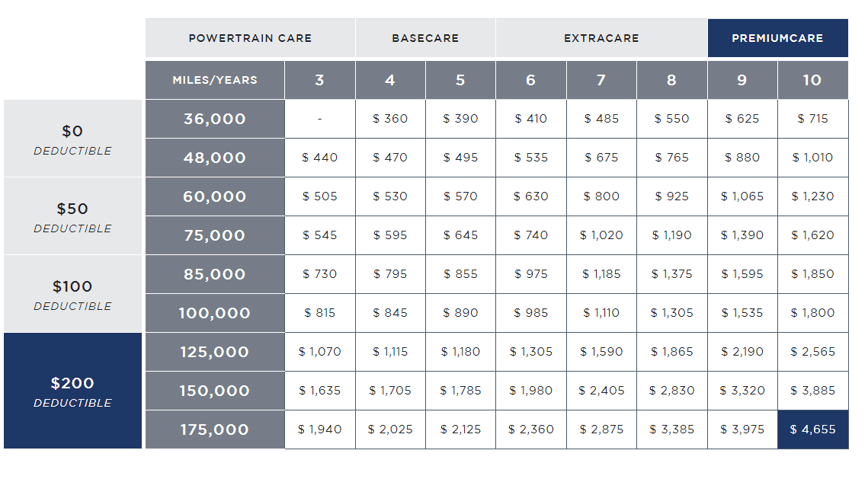Select the 36,000 miles row header
Image resolution: width=868 pixels, height=479 pixels.
[214, 119]
